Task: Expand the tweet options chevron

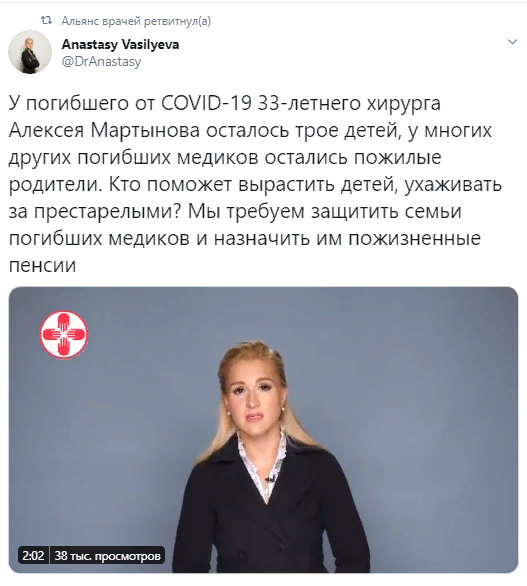Action: coord(512,41)
